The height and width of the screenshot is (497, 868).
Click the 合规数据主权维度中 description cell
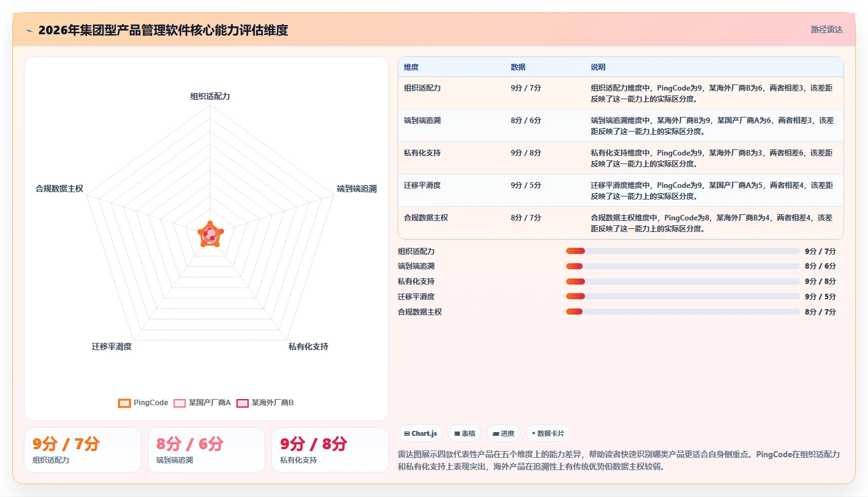(714, 223)
